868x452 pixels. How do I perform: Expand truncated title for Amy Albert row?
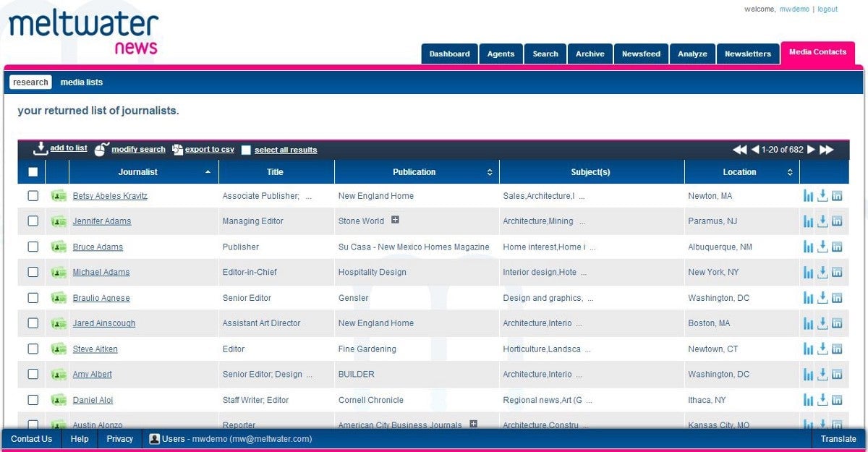[309, 375]
